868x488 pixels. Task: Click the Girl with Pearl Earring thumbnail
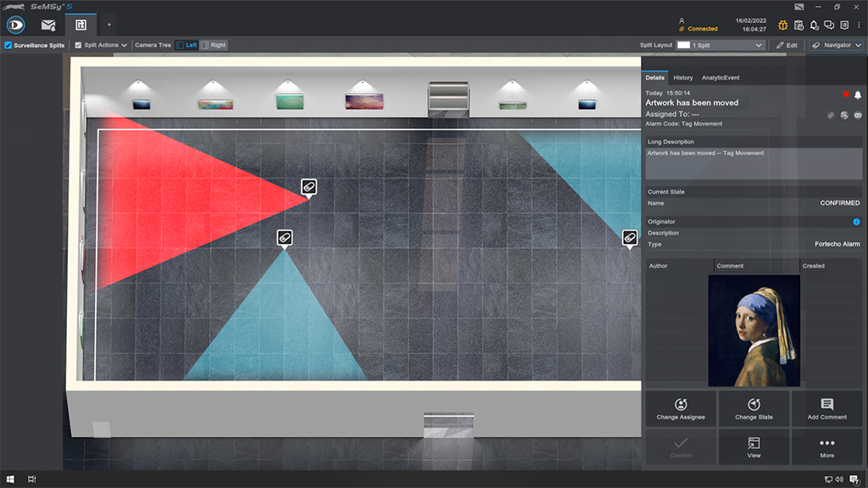pos(754,330)
